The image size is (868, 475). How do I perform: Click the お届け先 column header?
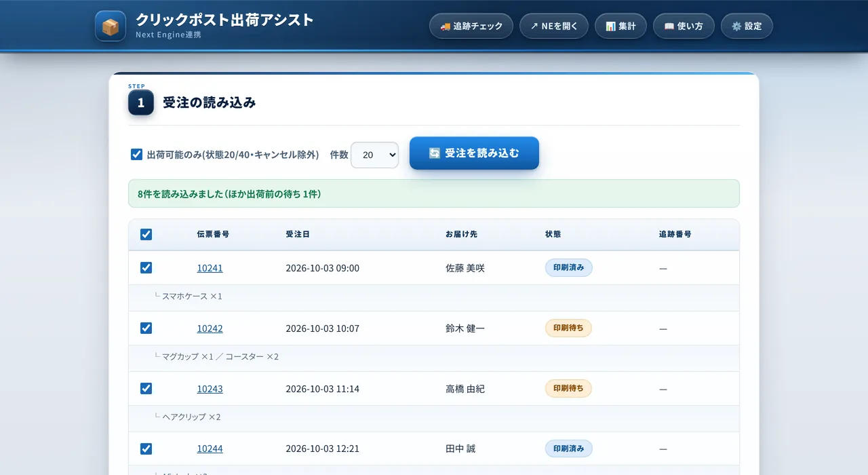[x=461, y=234]
